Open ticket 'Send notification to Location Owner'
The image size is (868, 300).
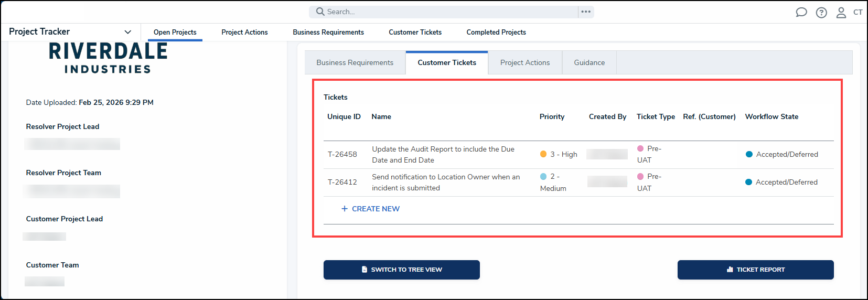(446, 183)
